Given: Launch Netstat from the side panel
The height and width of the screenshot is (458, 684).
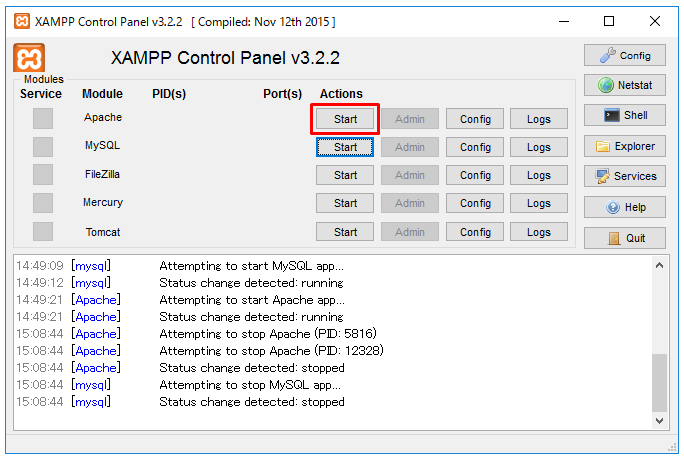Looking at the screenshot, I should [625, 85].
